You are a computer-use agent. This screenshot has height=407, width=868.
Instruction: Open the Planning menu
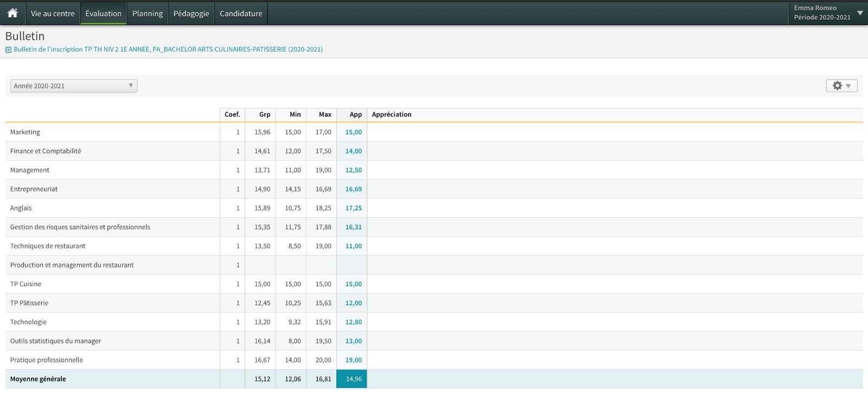(148, 14)
